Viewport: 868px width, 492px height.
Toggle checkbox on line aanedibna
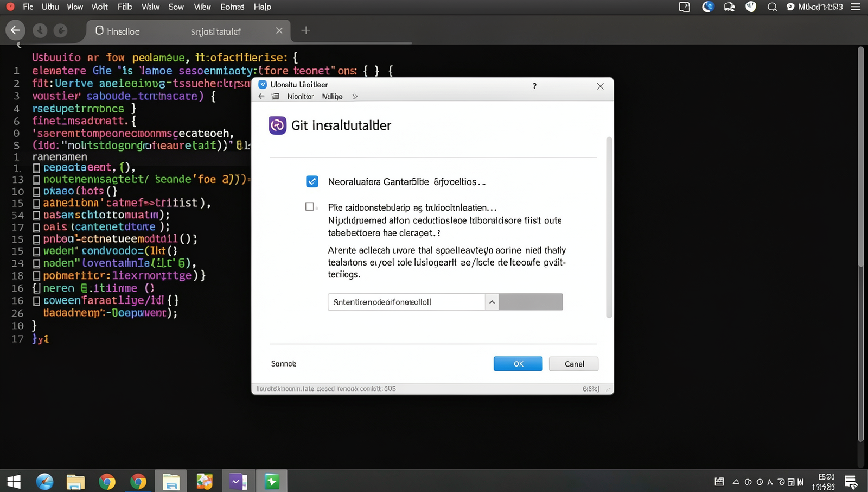coord(36,203)
